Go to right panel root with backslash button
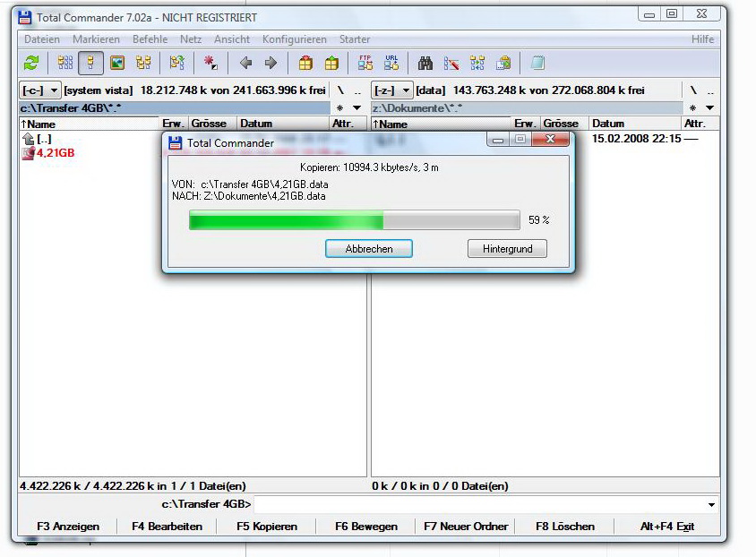Screen dimensions: 756x557 pos(692,90)
